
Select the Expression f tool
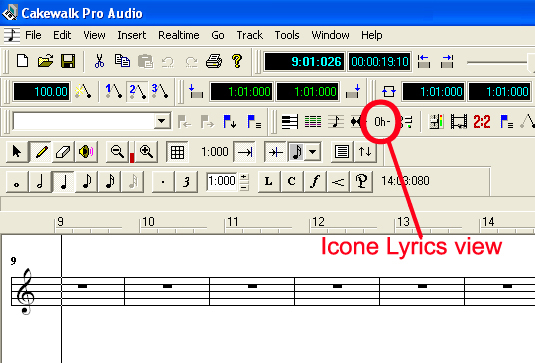coord(315,182)
